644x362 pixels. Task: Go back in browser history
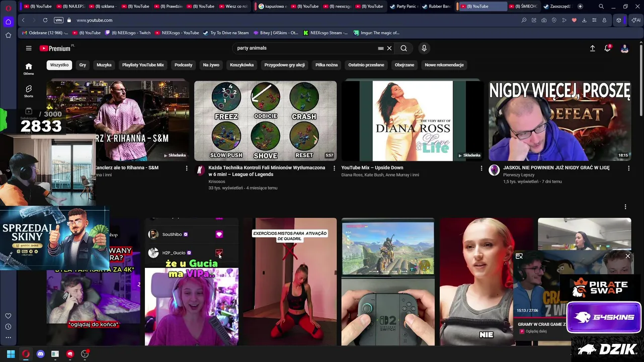[x=23, y=20]
